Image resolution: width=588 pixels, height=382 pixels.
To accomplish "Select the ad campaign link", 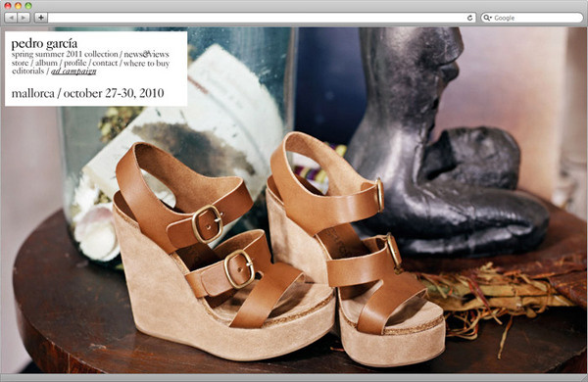I will pyautogui.click(x=73, y=72).
